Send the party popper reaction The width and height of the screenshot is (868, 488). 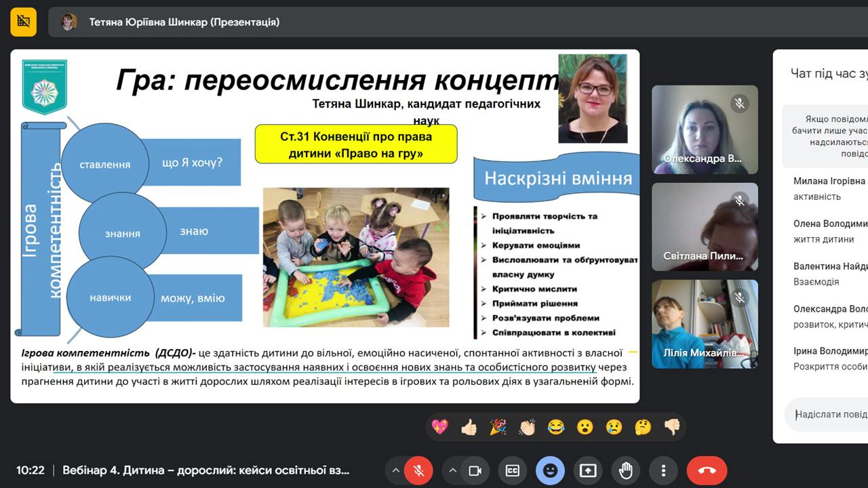498,427
